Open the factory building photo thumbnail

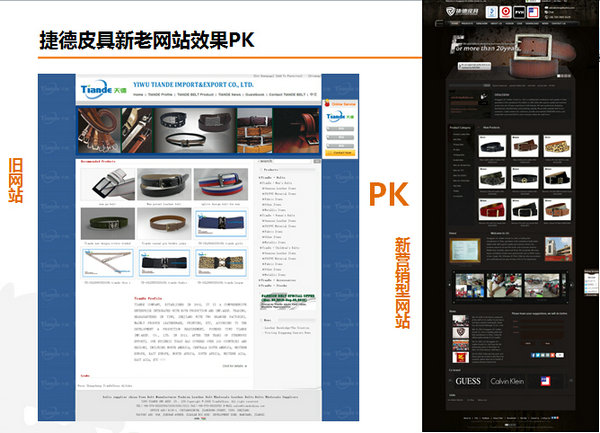(x=559, y=249)
